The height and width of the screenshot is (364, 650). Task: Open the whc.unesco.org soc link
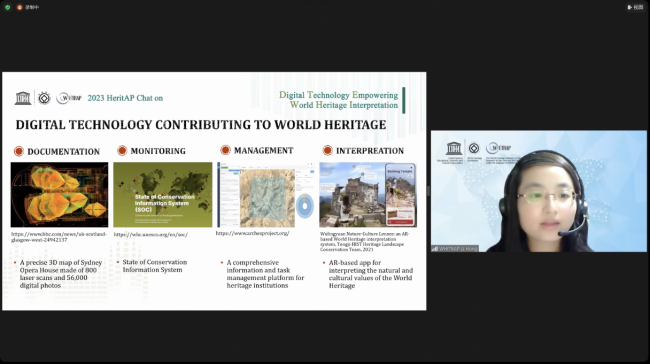(x=151, y=235)
